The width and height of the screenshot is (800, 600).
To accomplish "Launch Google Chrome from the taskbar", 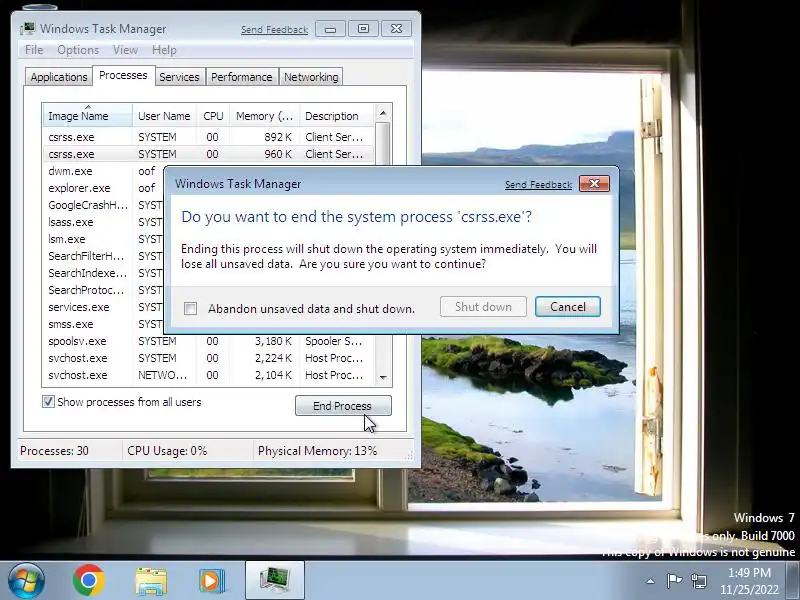I will pyautogui.click(x=89, y=581).
